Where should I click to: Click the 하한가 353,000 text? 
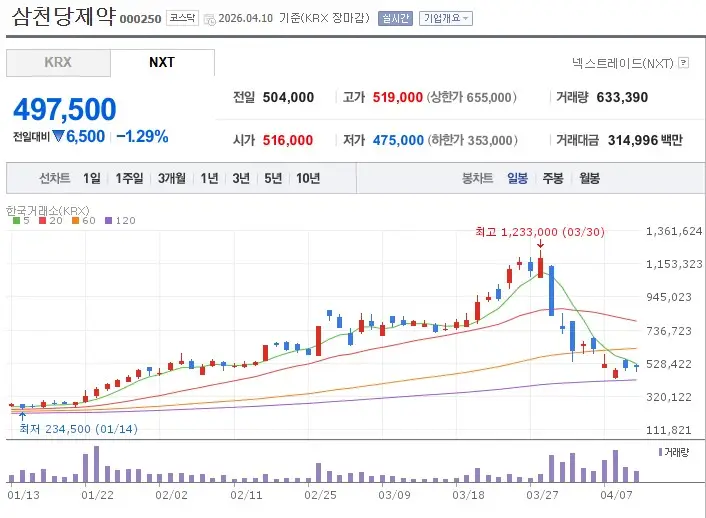472,140
